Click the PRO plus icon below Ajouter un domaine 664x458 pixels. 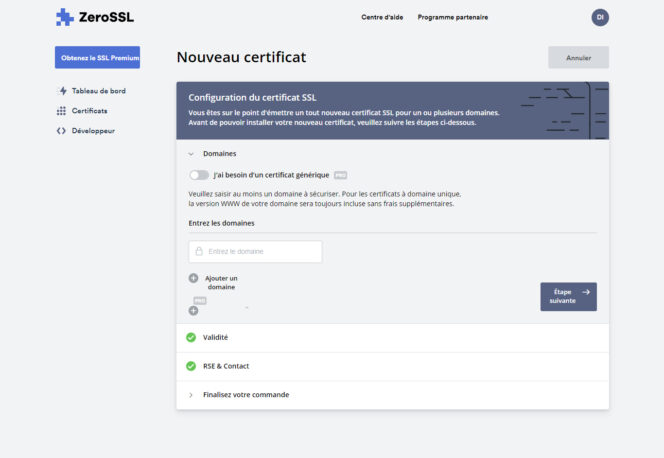(194, 310)
